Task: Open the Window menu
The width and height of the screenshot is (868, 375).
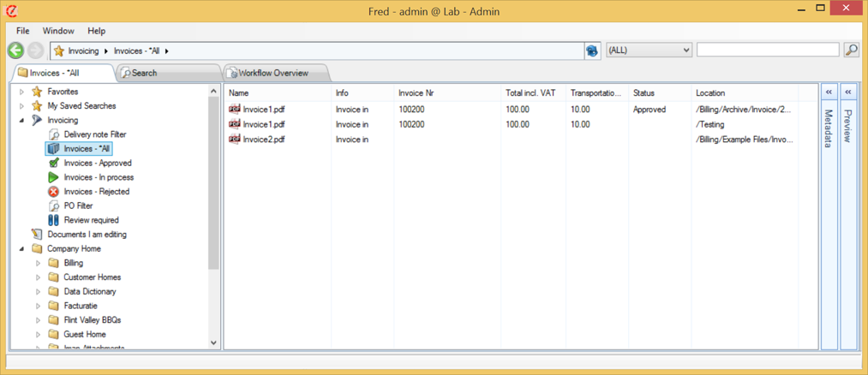Action: coord(58,31)
